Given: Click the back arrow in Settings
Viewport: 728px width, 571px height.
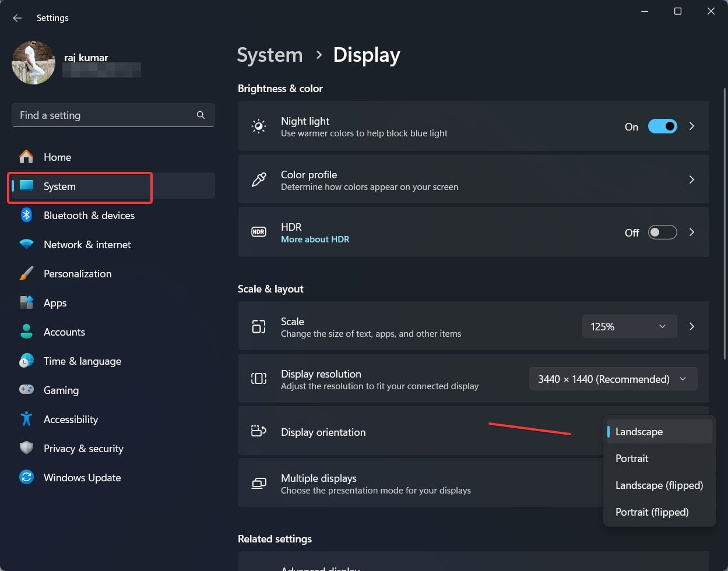Looking at the screenshot, I should [x=17, y=18].
